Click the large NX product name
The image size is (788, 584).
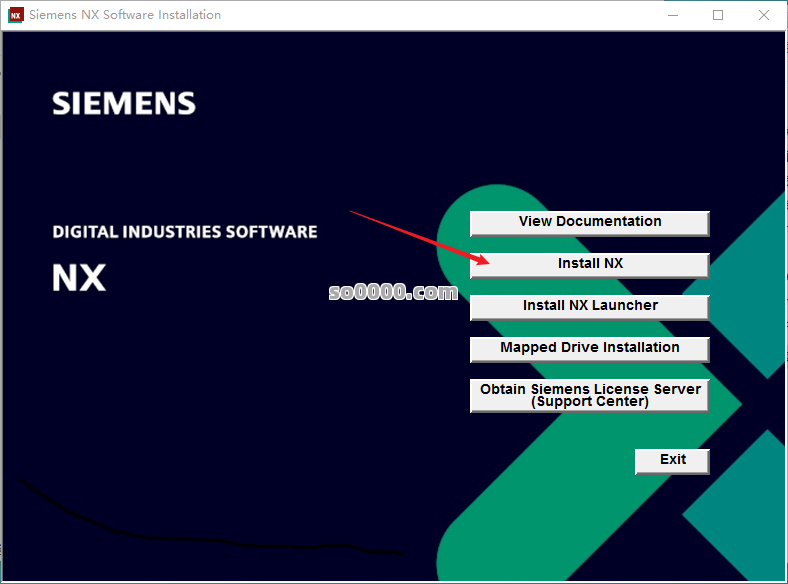pos(79,277)
